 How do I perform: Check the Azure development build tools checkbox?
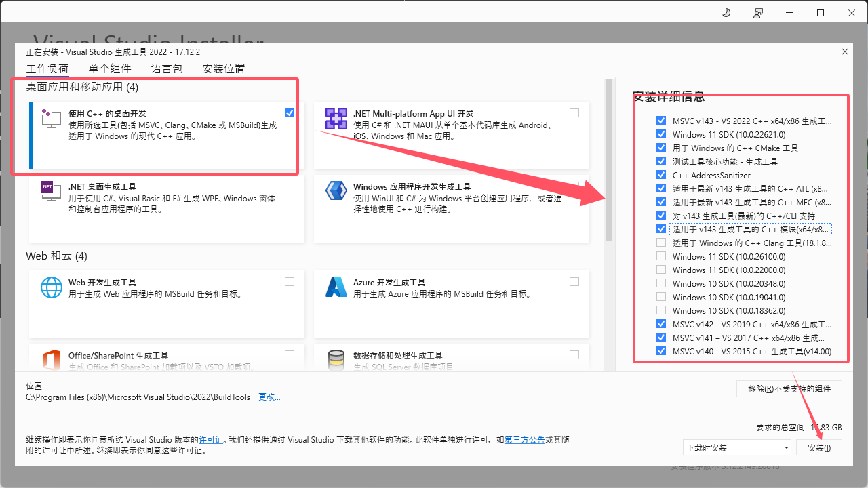pos(574,281)
